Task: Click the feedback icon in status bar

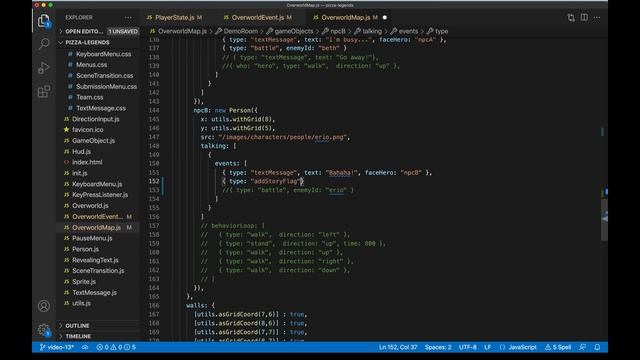Action: coord(583,347)
